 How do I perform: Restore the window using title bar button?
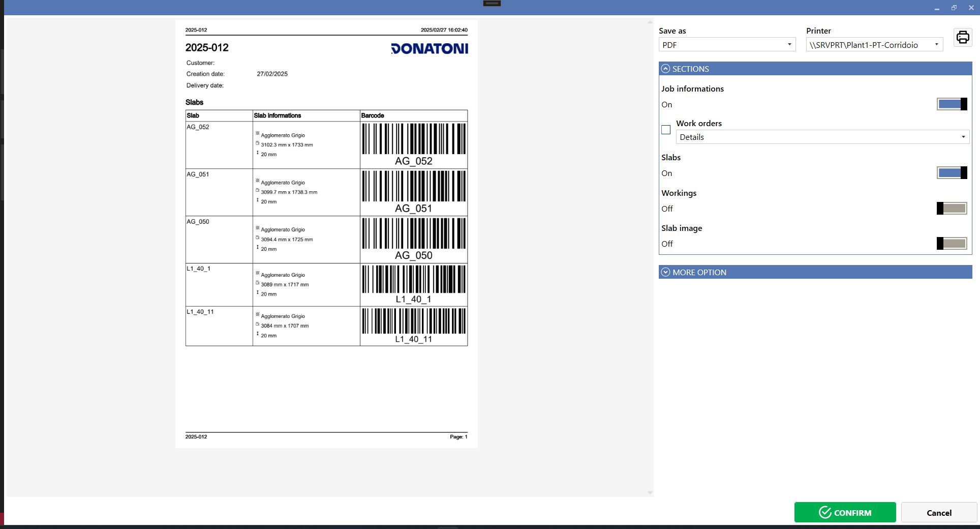(954, 8)
